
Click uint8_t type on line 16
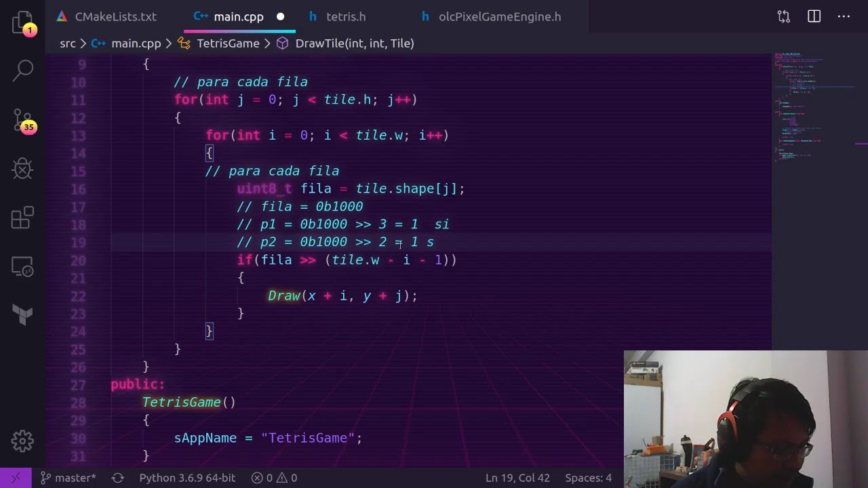pyautogui.click(x=264, y=188)
